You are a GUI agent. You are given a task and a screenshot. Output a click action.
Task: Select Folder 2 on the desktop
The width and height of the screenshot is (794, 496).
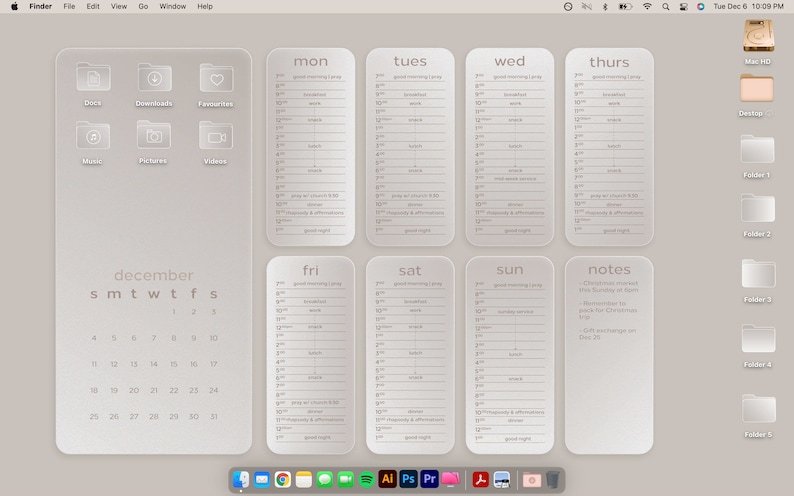click(758, 209)
